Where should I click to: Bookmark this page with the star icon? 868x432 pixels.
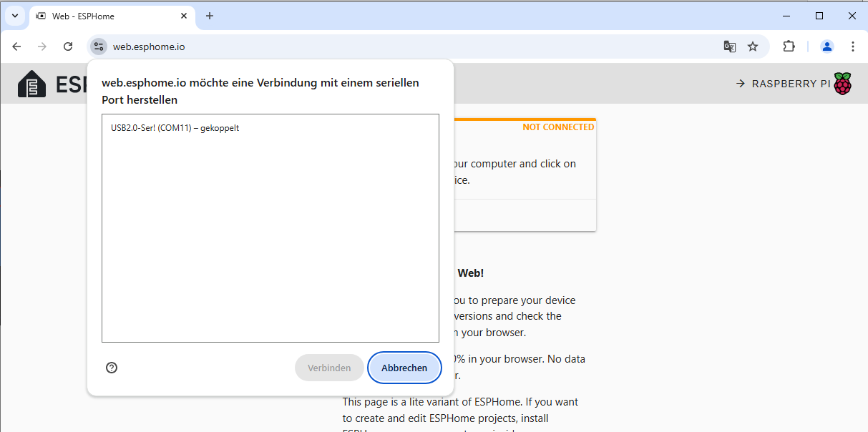coord(753,46)
